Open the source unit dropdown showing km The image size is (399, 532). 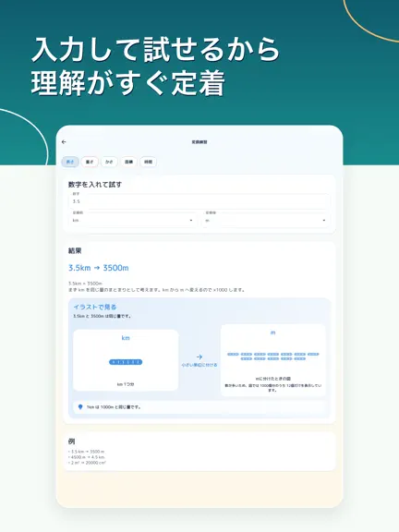pyautogui.click(x=133, y=220)
